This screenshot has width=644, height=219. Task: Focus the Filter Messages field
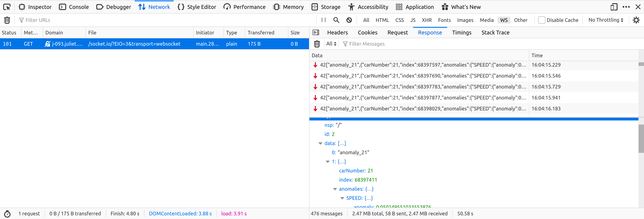point(490,44)
